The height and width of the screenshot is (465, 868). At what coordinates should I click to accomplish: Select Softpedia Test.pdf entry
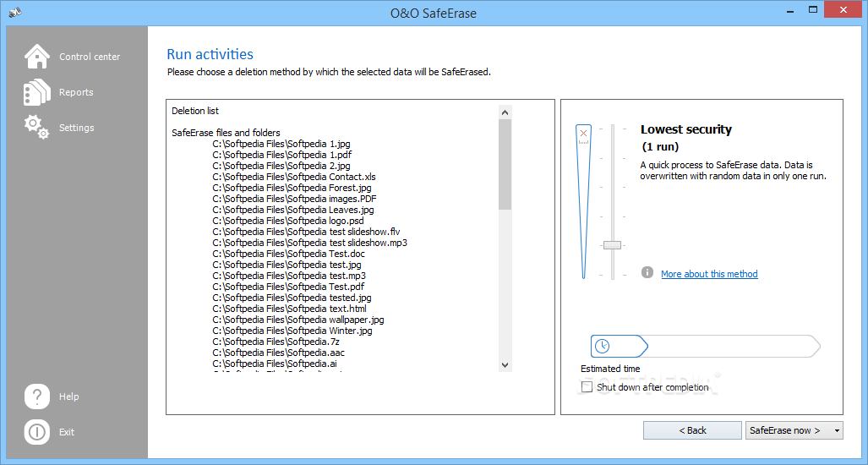point(288,287)
